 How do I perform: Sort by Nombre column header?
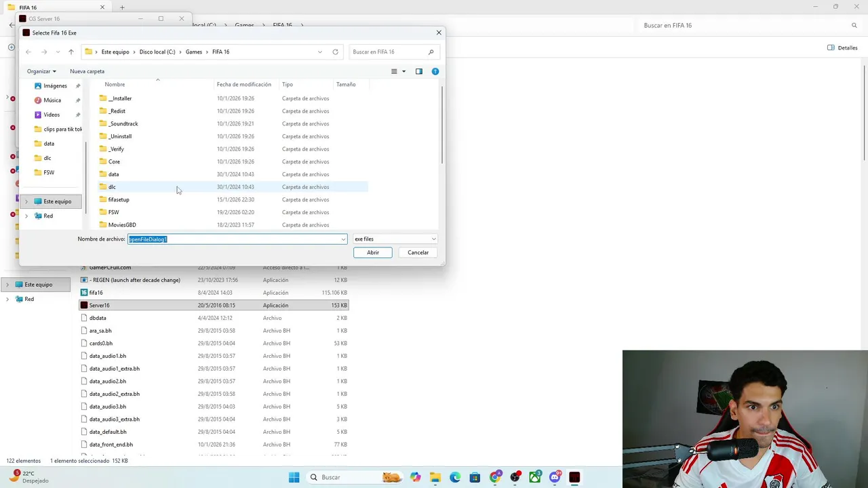115,84
